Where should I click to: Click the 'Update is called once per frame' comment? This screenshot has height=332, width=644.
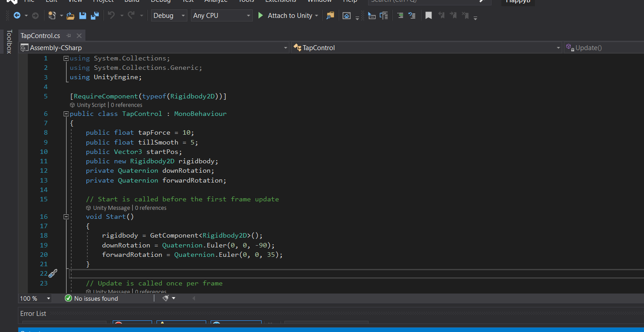tap(154, 283)
